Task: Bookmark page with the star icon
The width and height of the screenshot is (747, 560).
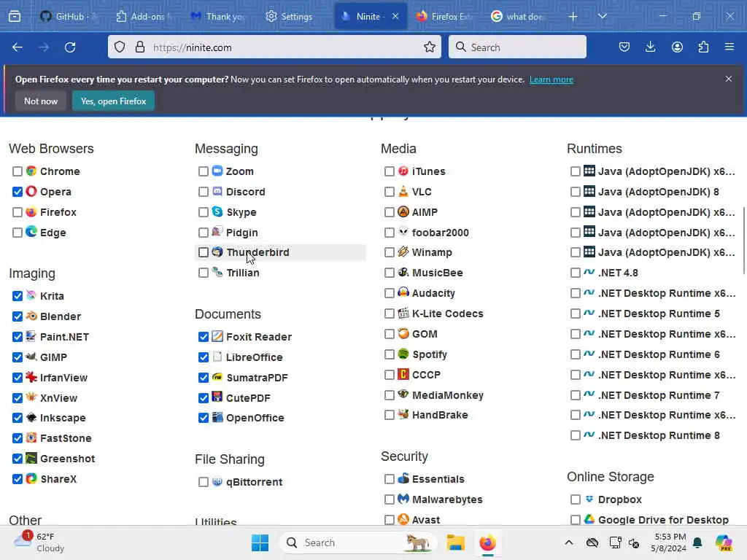Action: pos(429,47)
